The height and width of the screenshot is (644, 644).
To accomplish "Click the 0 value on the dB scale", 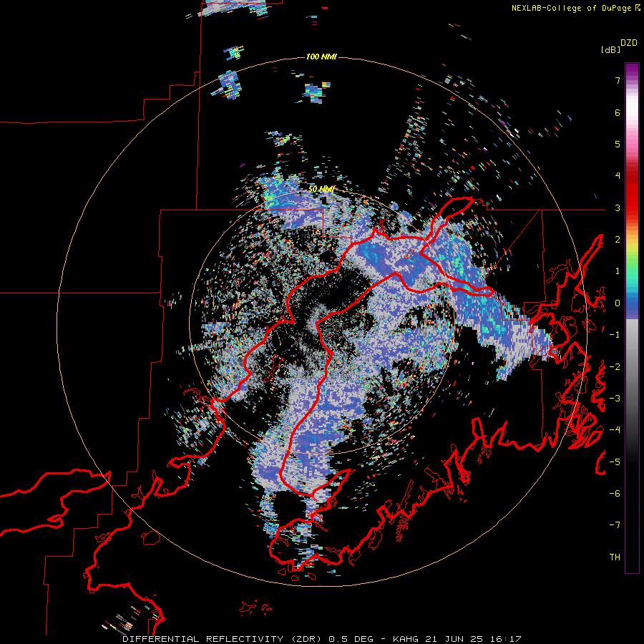I will 618,303.
